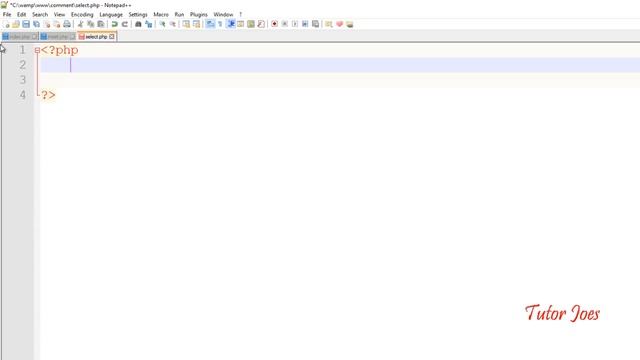Save all open files with Save All icon
Image resolution: width=640 pixels, height=360 pixels.
pos(36,24)
